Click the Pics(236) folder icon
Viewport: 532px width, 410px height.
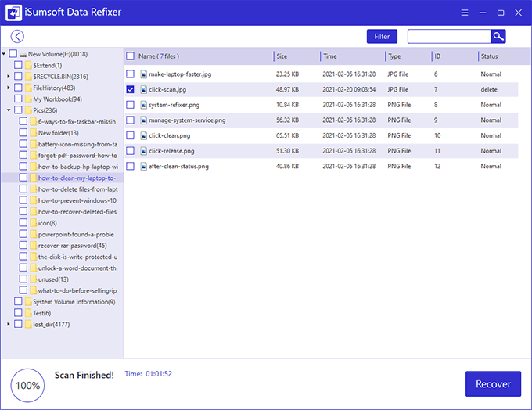coord(28,110)
